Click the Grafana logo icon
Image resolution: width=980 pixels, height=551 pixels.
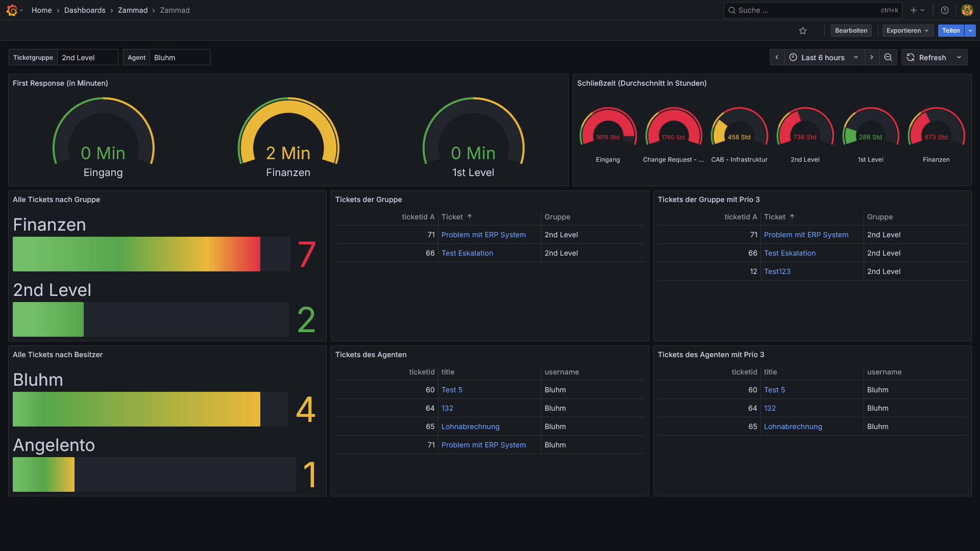(x=12, y=10)
